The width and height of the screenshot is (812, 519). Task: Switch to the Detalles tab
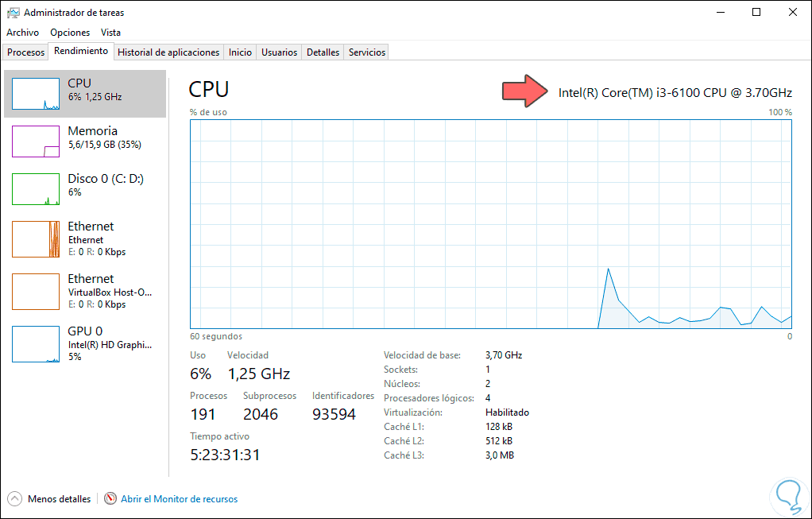[323, 52]
